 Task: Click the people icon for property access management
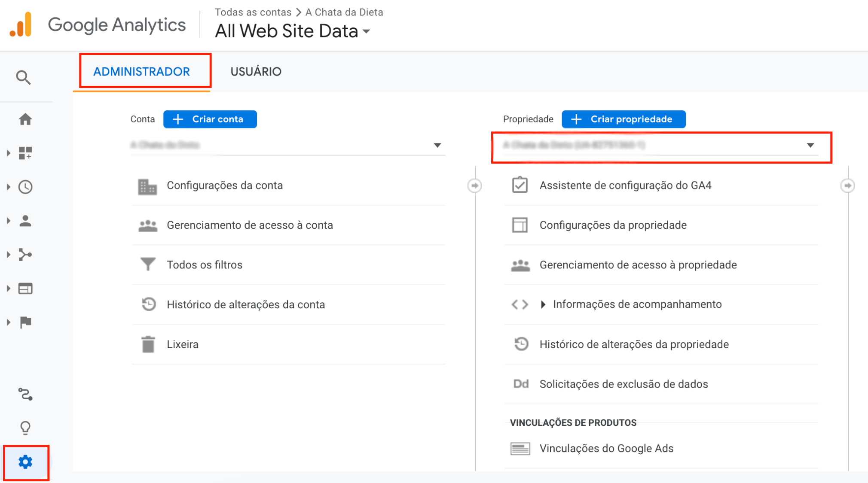pyautogui.click(x=520, y=265)
